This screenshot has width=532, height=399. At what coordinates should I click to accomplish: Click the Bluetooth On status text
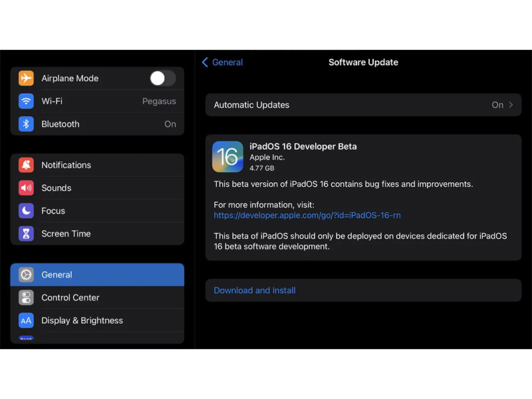coord(170,124)
